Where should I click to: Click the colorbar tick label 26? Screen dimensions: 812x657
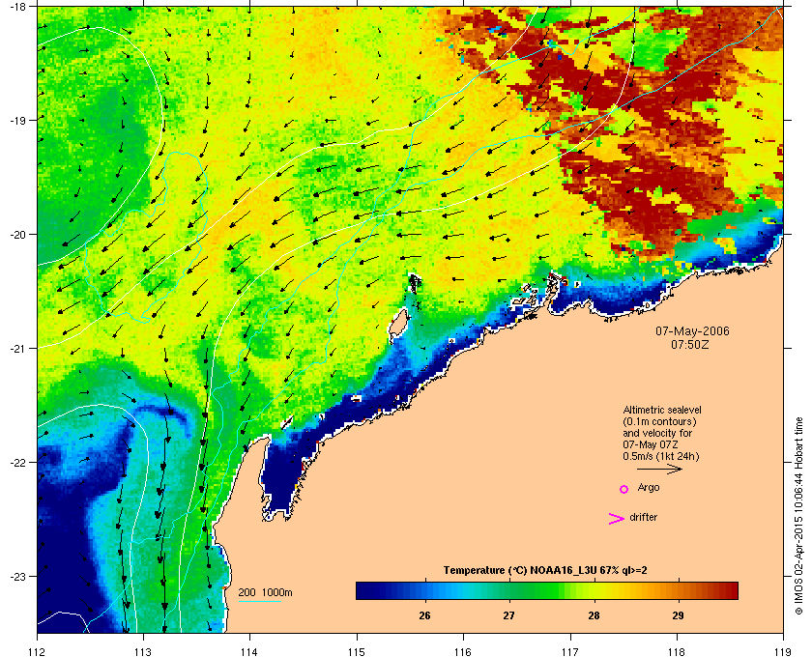tap(424, 615)
